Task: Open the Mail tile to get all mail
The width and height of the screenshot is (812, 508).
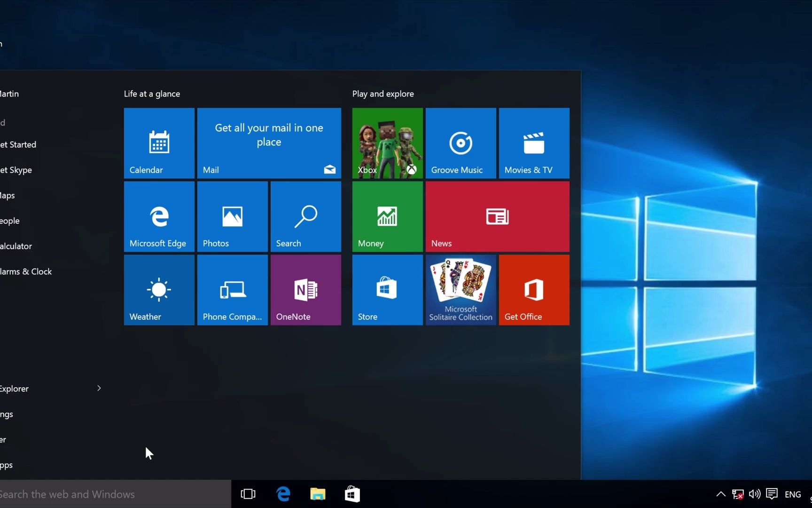Action: coord(268,143)
